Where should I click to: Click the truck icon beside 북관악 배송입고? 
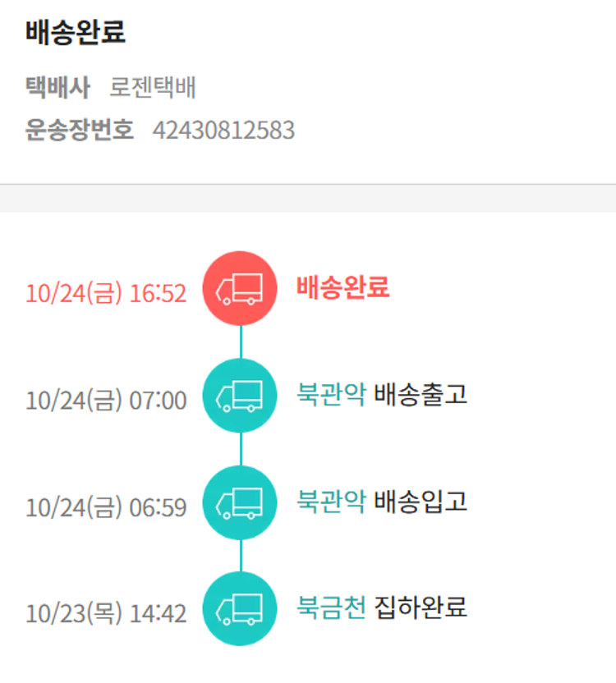[x=239, y=502]
